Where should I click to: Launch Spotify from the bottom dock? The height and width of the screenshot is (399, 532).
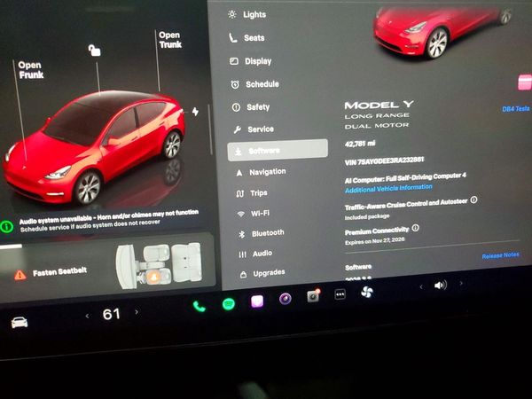pos(229,303)
